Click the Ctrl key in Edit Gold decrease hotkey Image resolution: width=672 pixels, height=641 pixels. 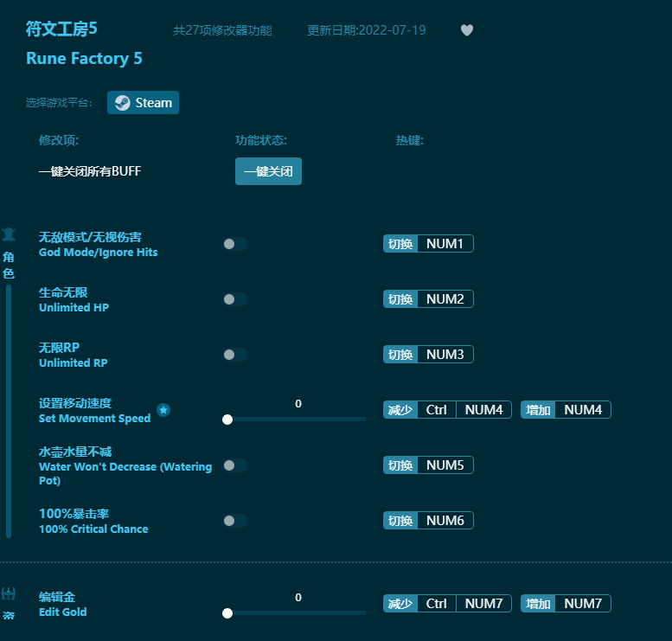tap(437, 603)
